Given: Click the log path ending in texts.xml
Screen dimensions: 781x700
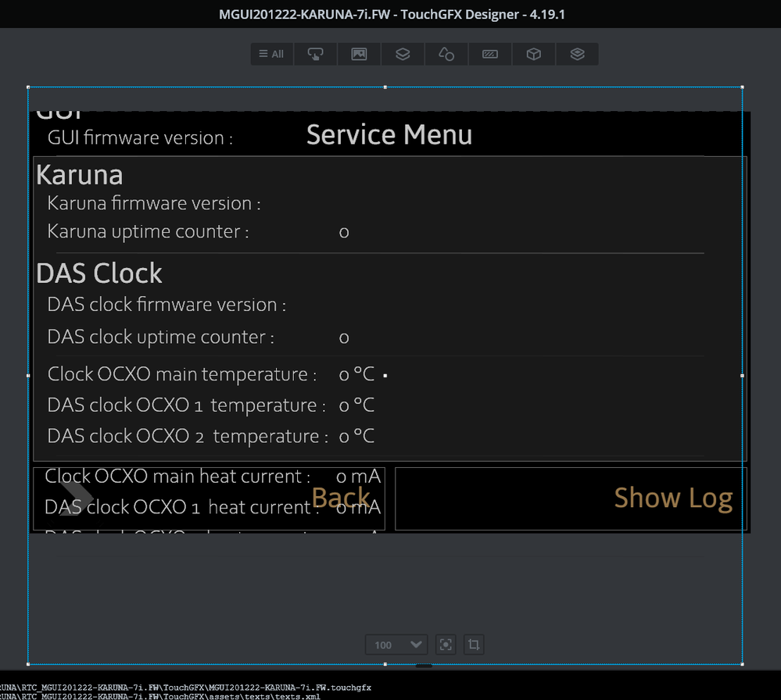Looking at the screenshot, I should pyautogui.click(x=160, y=697).
